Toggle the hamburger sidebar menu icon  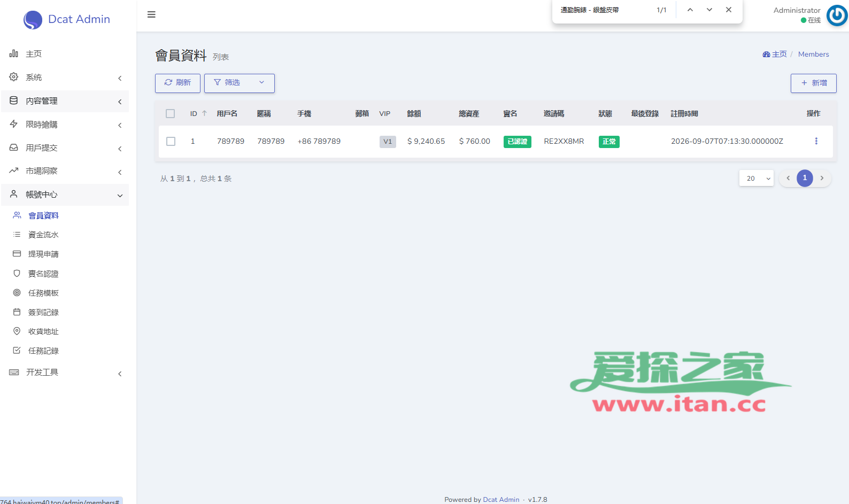151,14
